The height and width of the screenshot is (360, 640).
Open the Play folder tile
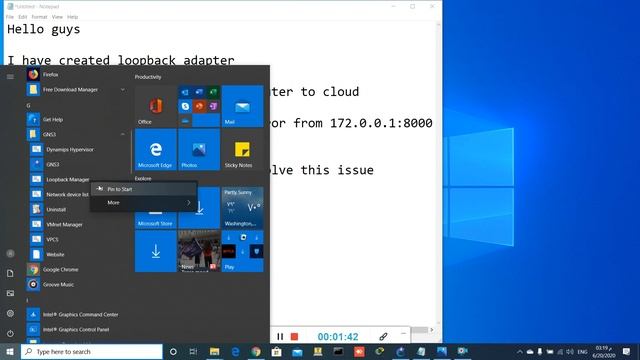[x=242, y=251]
